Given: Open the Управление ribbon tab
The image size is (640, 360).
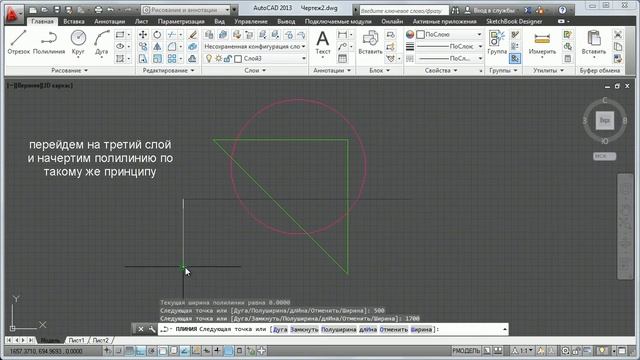Looking at the screenshot, I should pos(251,21).
